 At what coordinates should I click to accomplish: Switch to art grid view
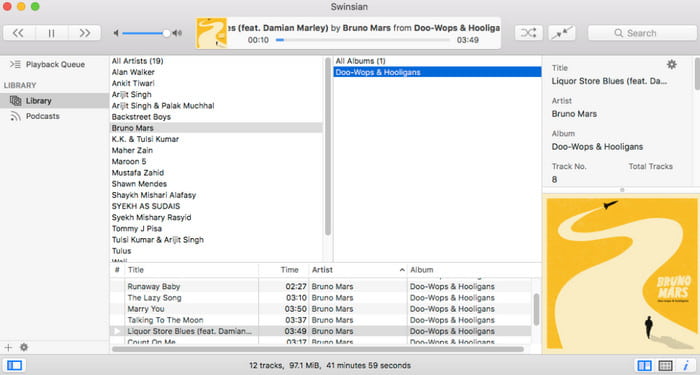pos(665,366)
